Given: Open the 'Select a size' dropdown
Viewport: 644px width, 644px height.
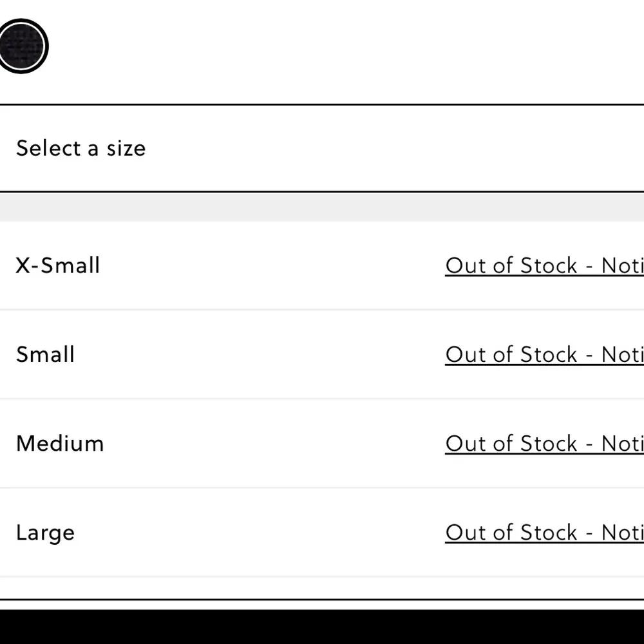Looking at the screenshot, I should pos(322,148).
